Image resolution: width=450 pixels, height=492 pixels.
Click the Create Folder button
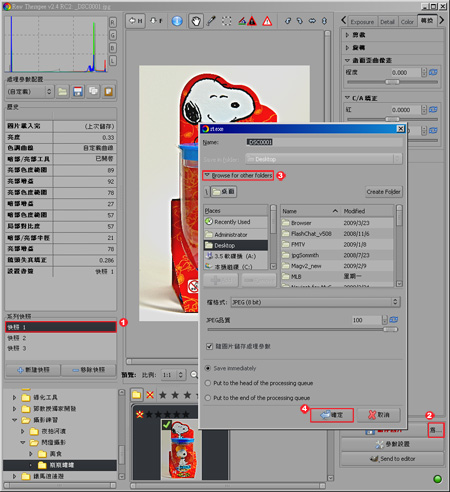383,192
